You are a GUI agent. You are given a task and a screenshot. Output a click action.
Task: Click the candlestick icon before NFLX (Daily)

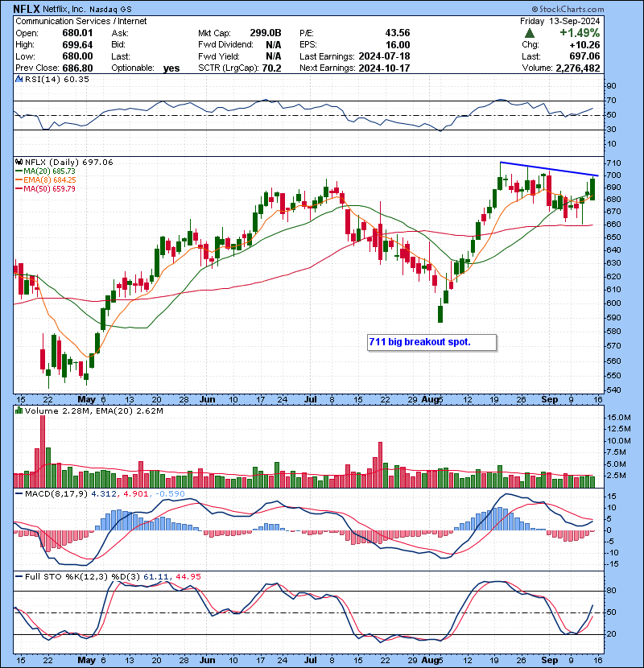[x=19, y=162]
